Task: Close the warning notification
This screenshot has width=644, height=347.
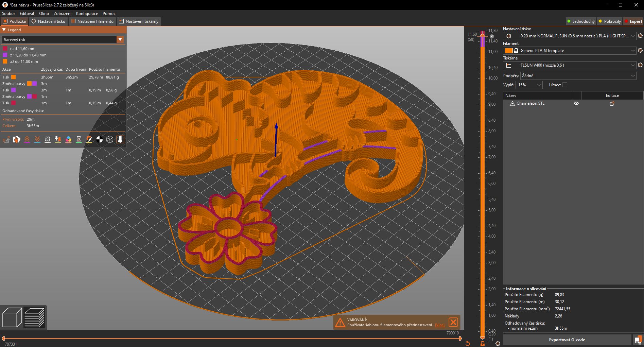Action: (x=453, y=322)
